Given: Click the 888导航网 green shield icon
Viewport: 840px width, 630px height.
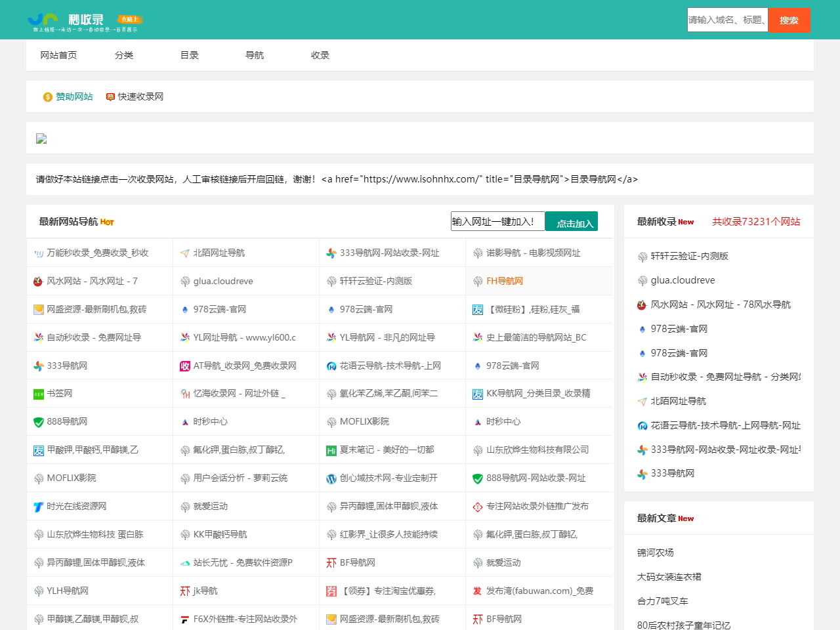Looking at the screenshot, I should (x=39, y=421).
